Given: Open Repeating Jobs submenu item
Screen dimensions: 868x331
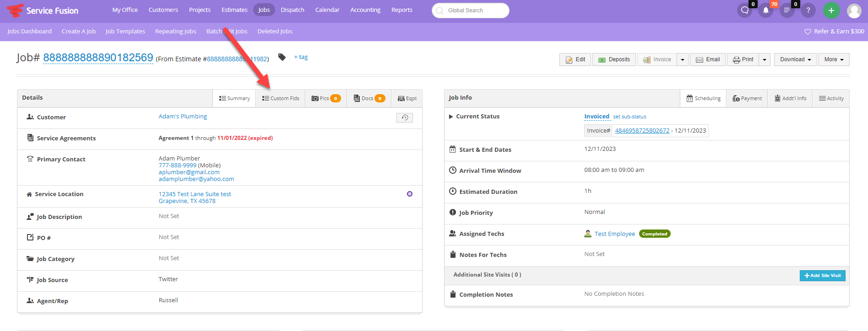Looking at the screenshot, I should 176,32.
